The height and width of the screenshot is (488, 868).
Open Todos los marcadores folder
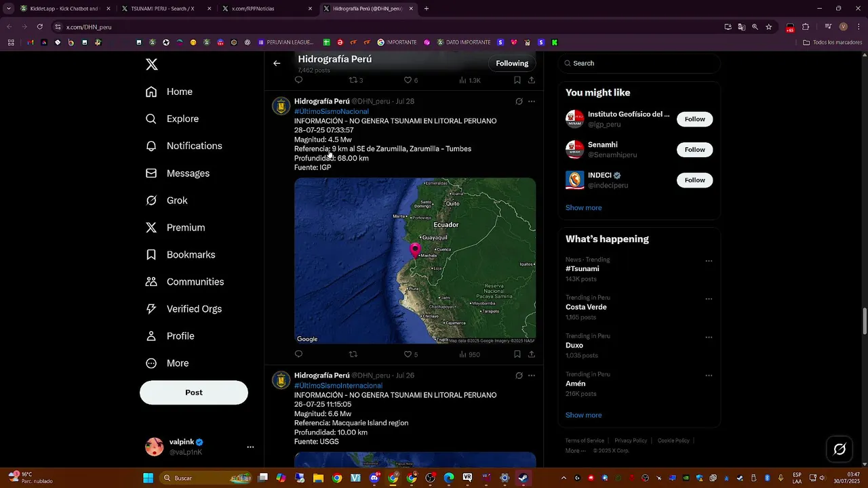point(832,42)
